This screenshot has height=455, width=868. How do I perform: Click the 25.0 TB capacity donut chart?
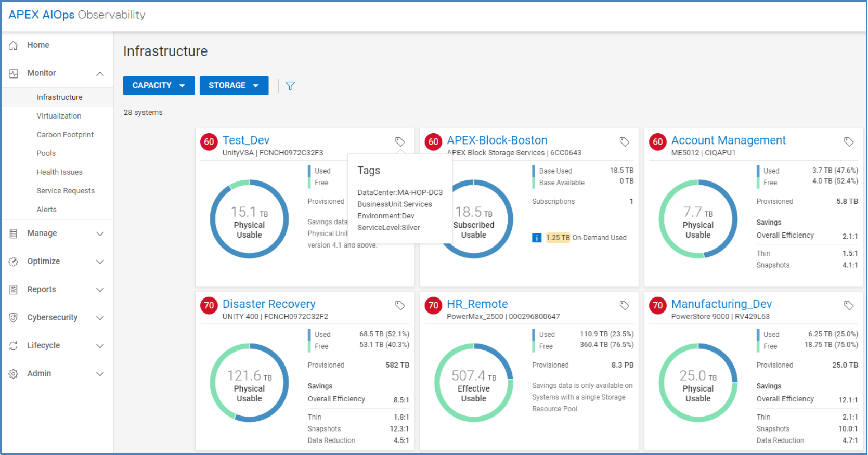(698, 383)
